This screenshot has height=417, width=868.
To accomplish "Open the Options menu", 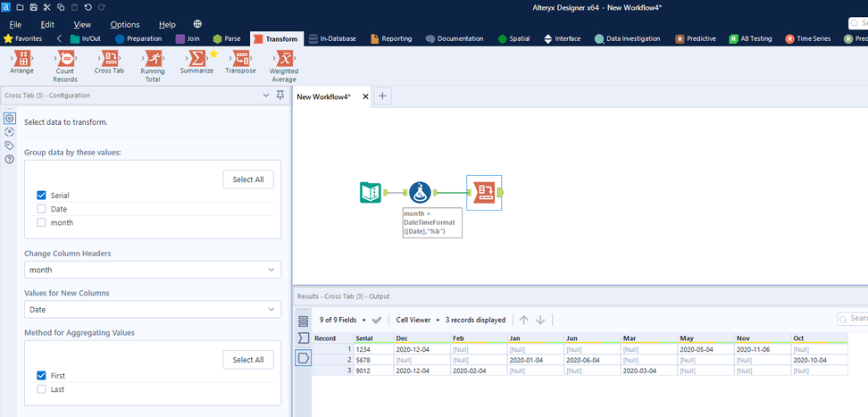I will (x=125, y=24).
